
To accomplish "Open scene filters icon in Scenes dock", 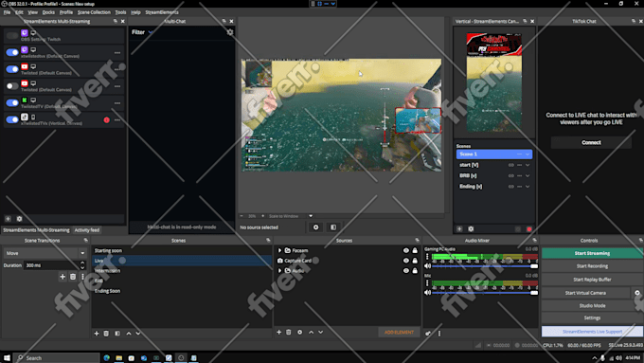I will tap(117, 334).
